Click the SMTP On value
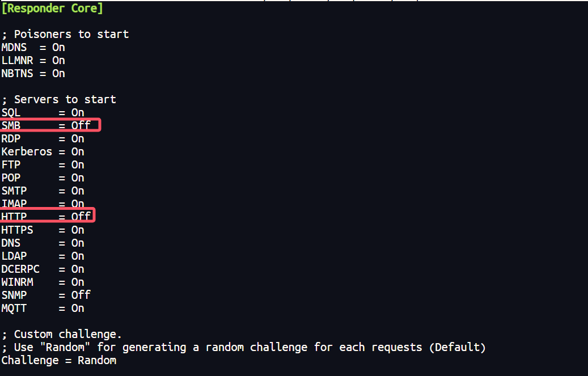This screenshot has width=588, height=376. [x=78, y=191]
